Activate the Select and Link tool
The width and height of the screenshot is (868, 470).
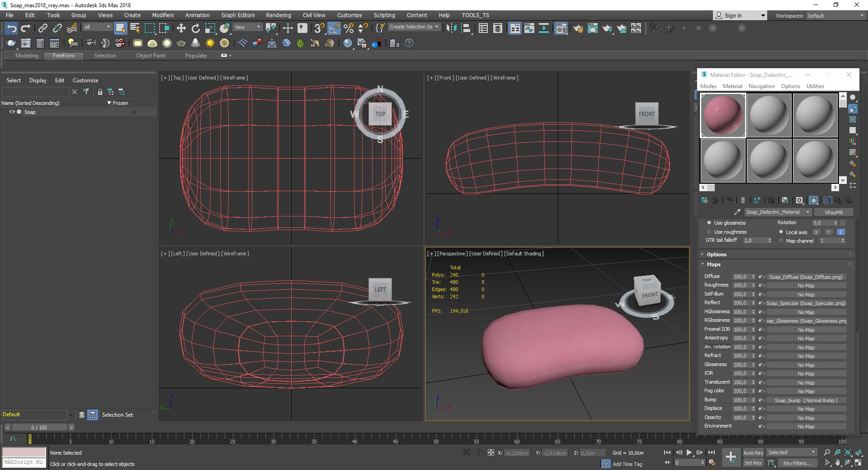point(42,28)
